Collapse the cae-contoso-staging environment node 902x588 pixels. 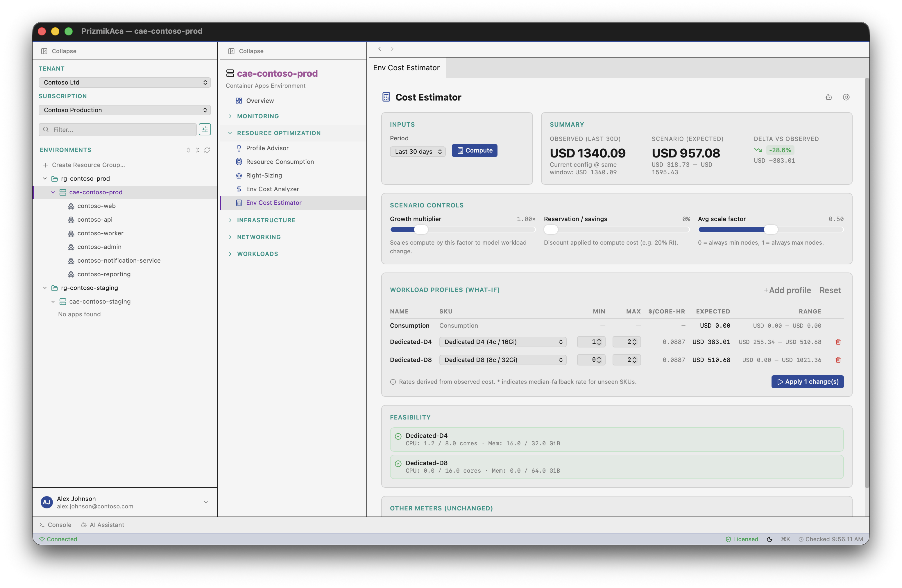[53, 302]
